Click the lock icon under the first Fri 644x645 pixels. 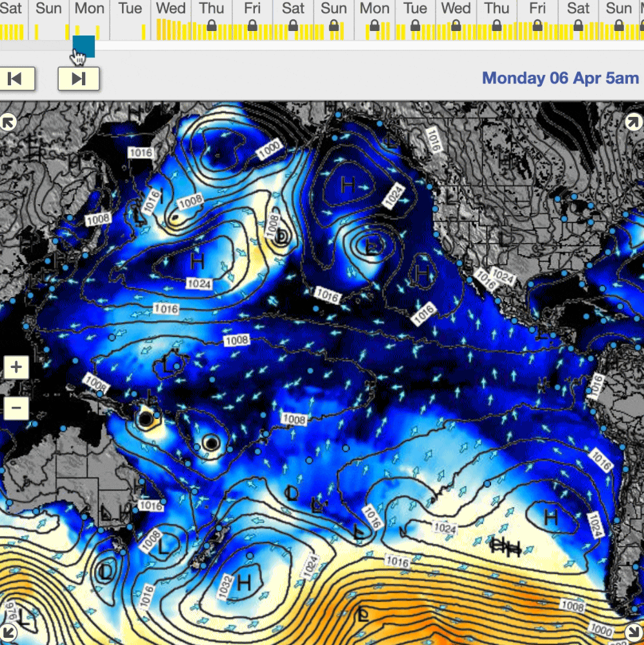pyautogui.click(x=252, y=26)
